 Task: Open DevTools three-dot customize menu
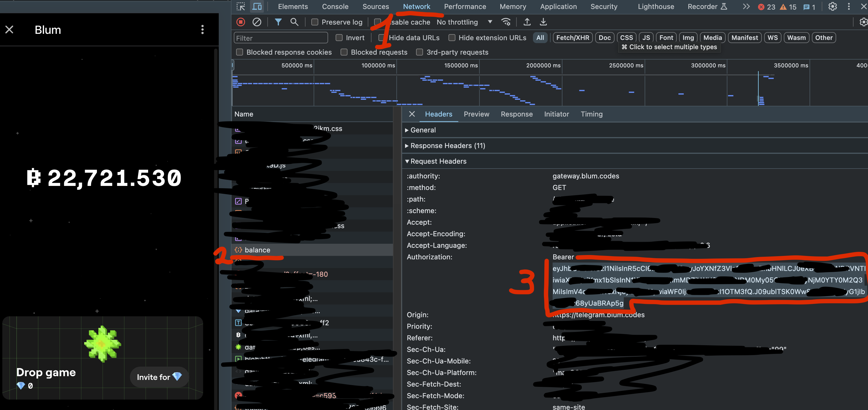849,6
